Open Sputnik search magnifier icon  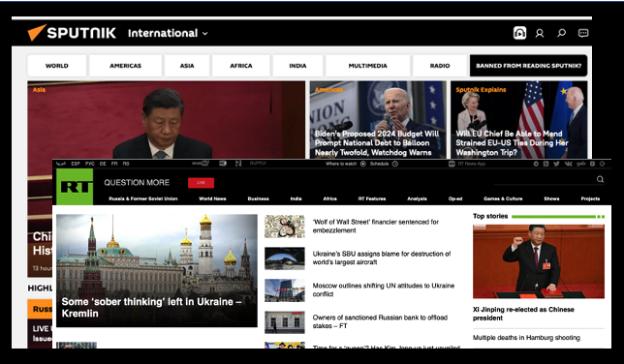coord(562,33)
